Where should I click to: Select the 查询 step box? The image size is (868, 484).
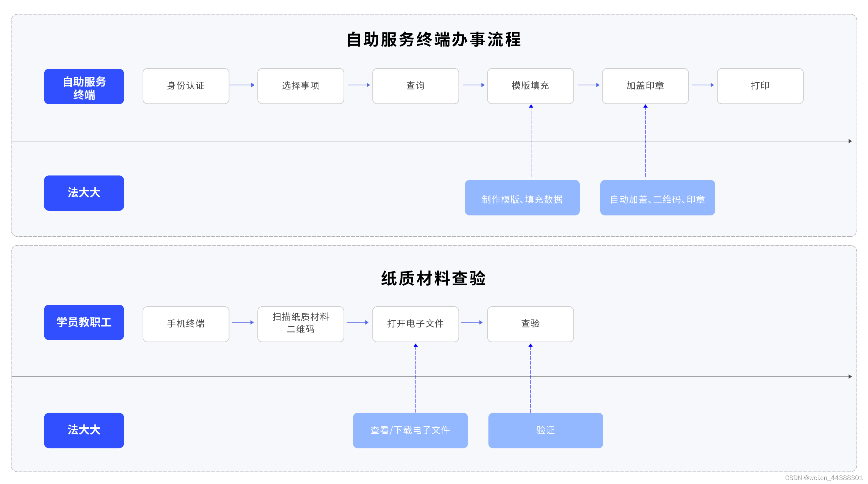coord(415,86)
